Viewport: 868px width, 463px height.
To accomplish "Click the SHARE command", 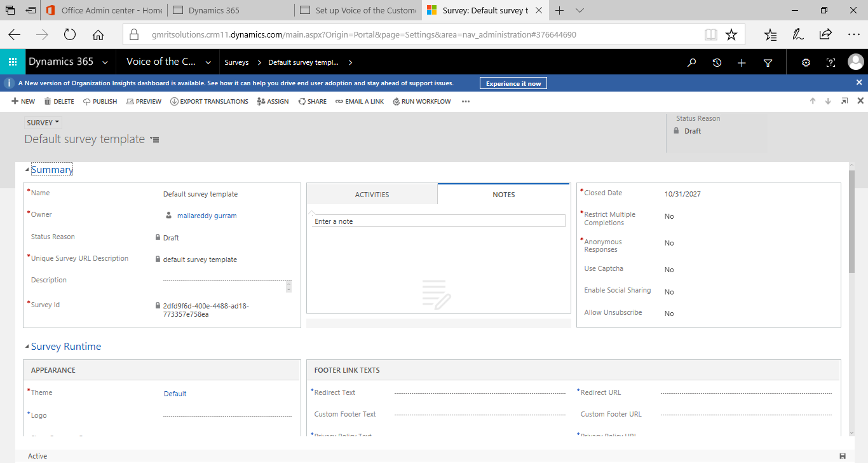I will point(312,101).
